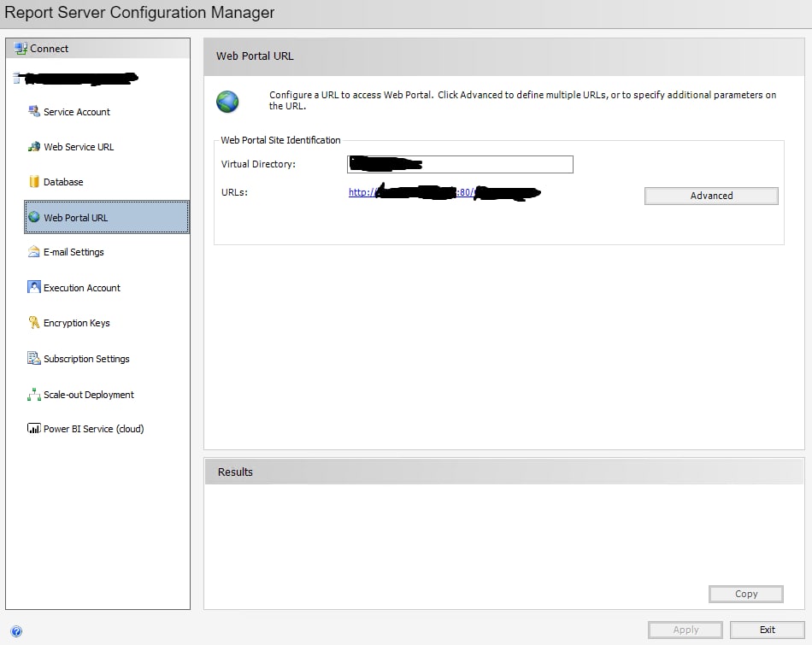Open help via the blue question icon
This screenshot has width=812, height=645.
16,631
